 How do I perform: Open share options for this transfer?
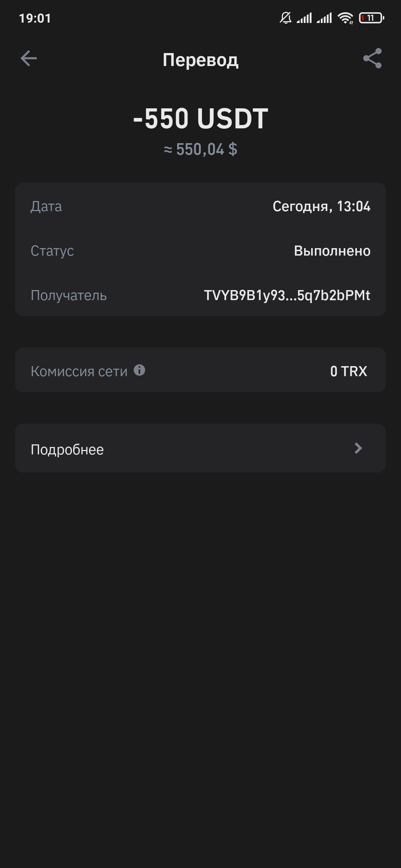coord(372,59)
